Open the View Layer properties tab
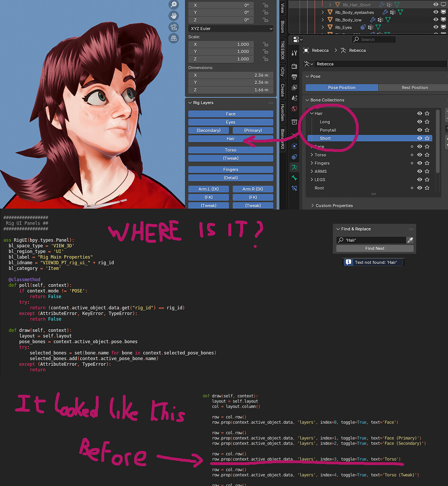This screenshot has width=448, height=486. (294, 87)
